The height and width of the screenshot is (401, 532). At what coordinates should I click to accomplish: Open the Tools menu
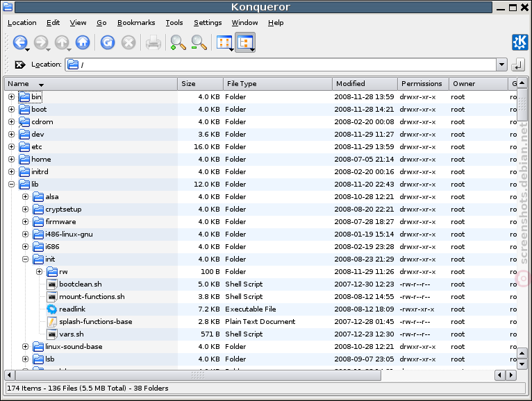click(174, 23)
